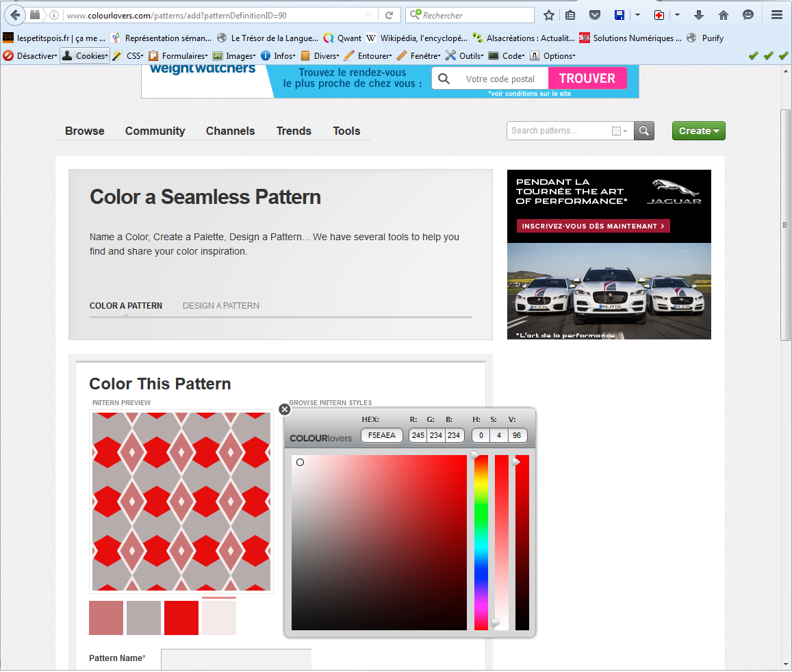Open the Cookies toolbar dropdown
This screenshot has height=672, width=792.
pyautogui.click(x=85, y=56)
